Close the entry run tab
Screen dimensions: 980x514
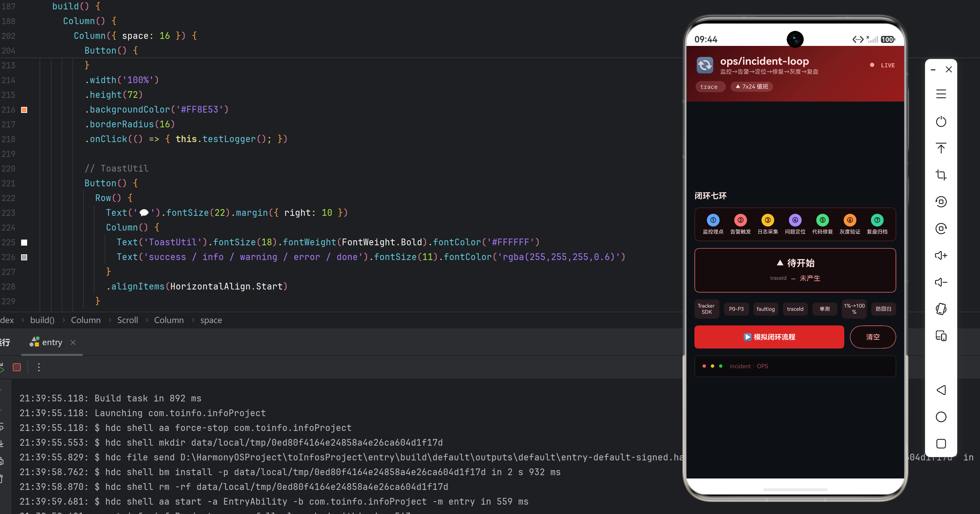pos(73,342)
